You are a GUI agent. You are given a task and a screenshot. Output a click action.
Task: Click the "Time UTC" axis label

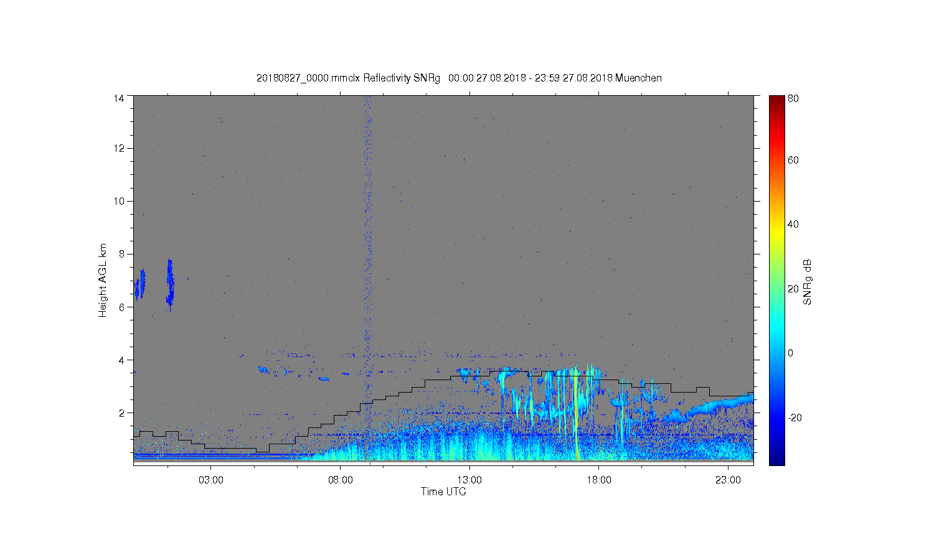point(443,492)
